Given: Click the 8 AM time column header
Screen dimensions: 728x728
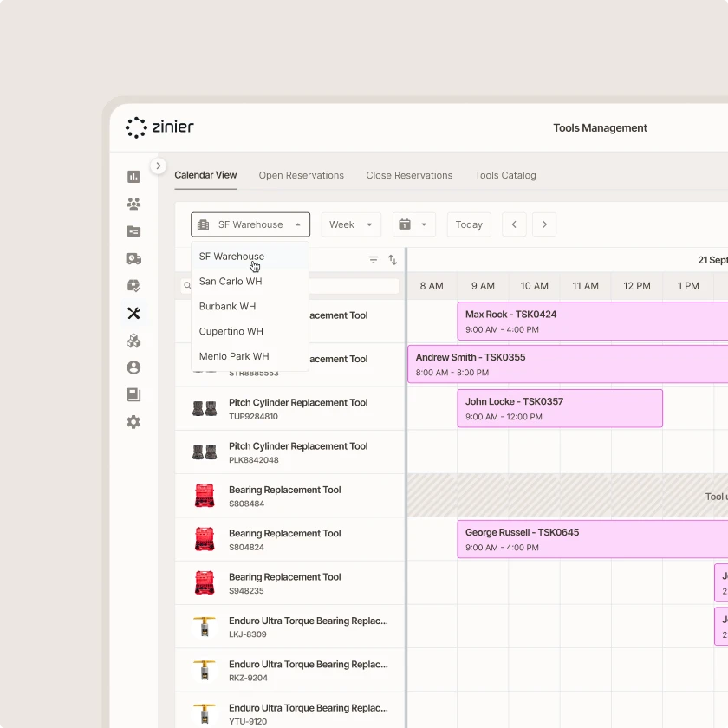Looking at the screenshot, I should click(432, 286).
